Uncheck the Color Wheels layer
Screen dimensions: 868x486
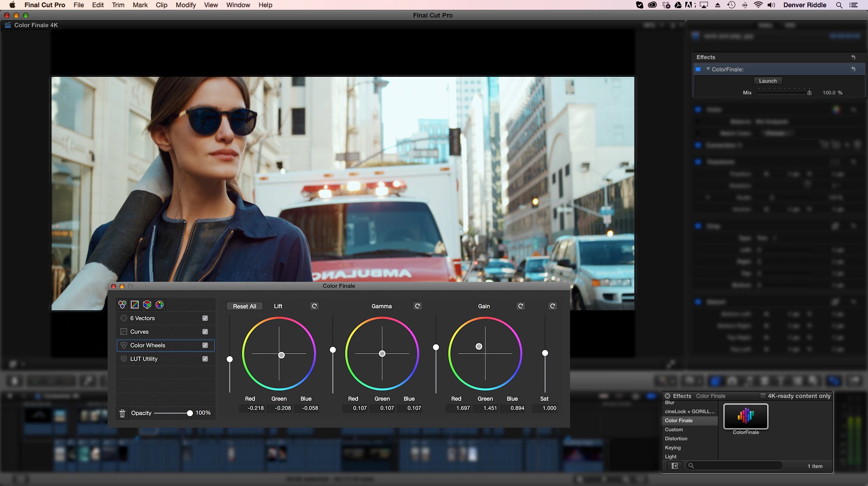tap(205, 346)
